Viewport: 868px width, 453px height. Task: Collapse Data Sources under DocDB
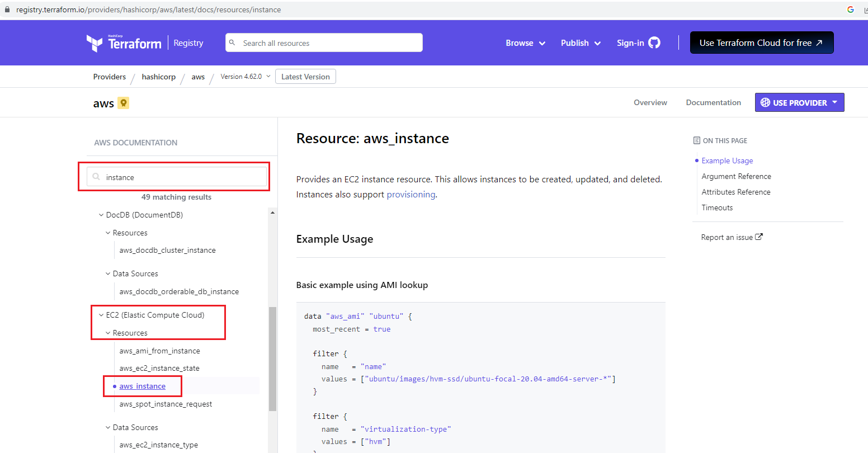click(x=108, y=273)
